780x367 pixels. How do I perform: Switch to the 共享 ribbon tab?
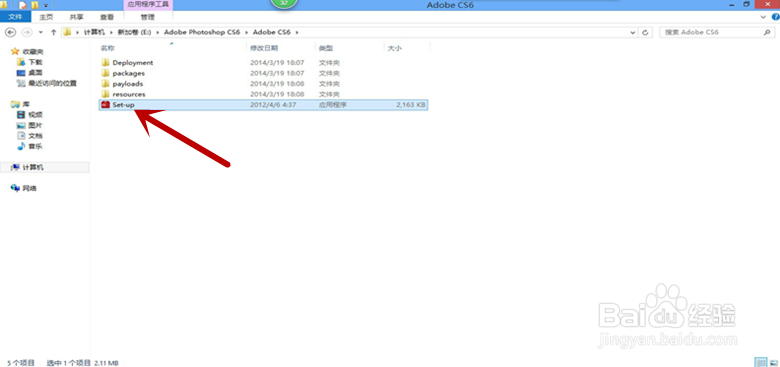point(77,17)
